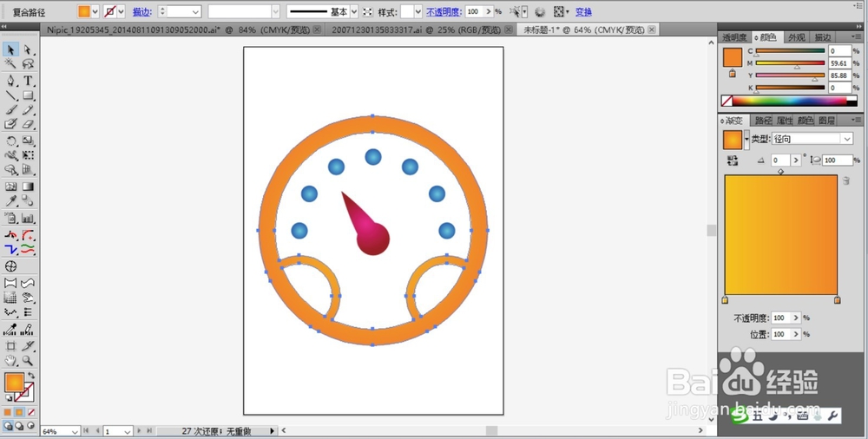Open brush definition 基本 dropdown
Viewport: 868px width, 439px height.
[x=354, y=11]
